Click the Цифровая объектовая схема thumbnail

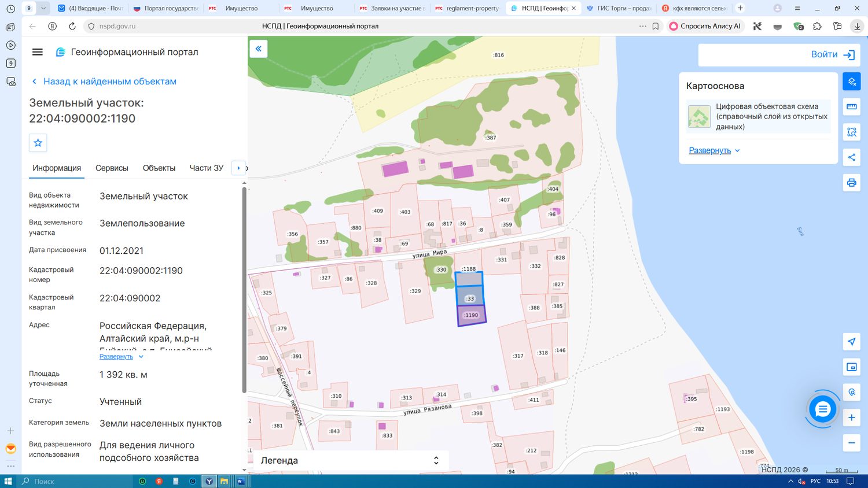[699, 116]
